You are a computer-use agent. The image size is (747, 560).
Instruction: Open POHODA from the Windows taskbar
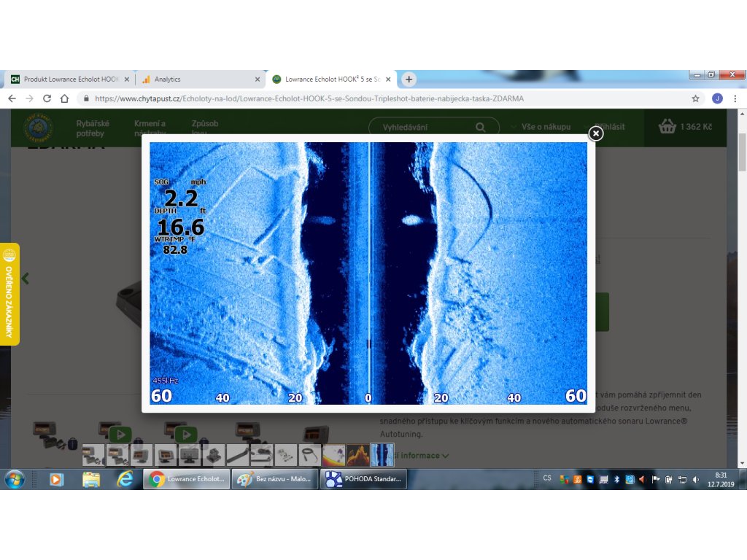(363, 479)
